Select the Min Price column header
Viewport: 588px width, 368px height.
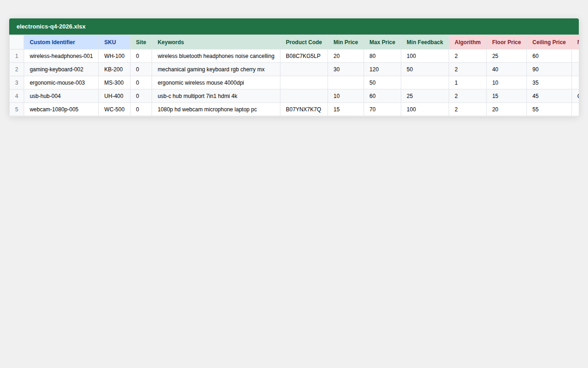pyautogui.click(x=345, y=42)
